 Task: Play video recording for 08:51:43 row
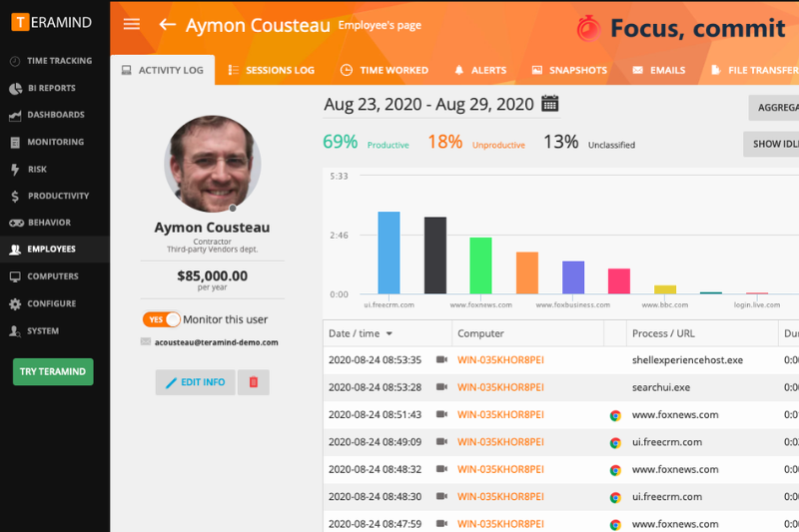tap(441, 414)
